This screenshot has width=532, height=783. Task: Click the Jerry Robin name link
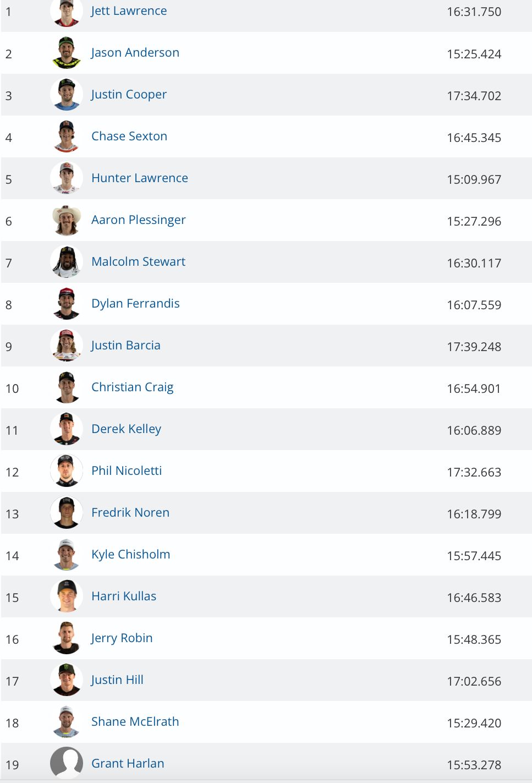122,638
